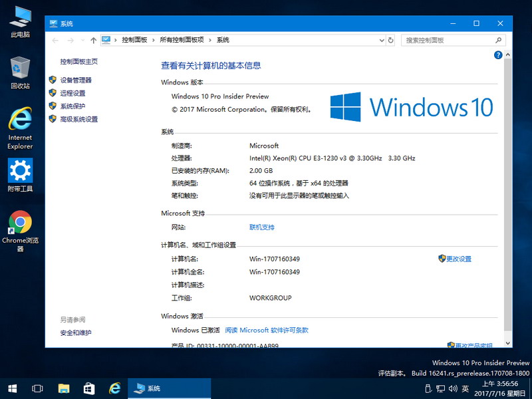Expand chevron before 控制面板 breadcrumb
This screenshot has height=399, width=532.
pyautogui.click(x=115, y=41)
